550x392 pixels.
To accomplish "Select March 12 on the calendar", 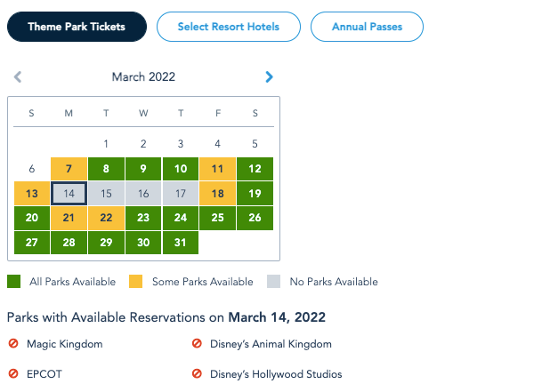I will [255, 169].
